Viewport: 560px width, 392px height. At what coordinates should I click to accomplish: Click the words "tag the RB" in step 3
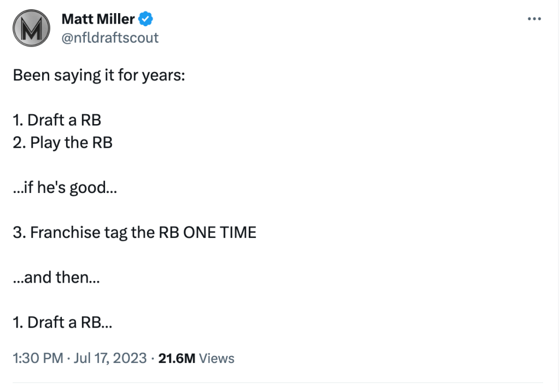(x=141, y=232)
